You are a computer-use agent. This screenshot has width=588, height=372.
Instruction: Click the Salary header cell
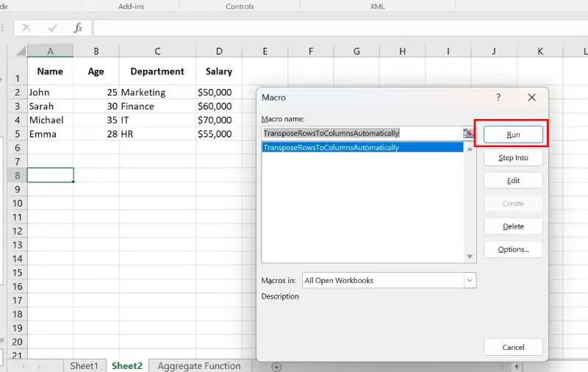coord(219,71)
